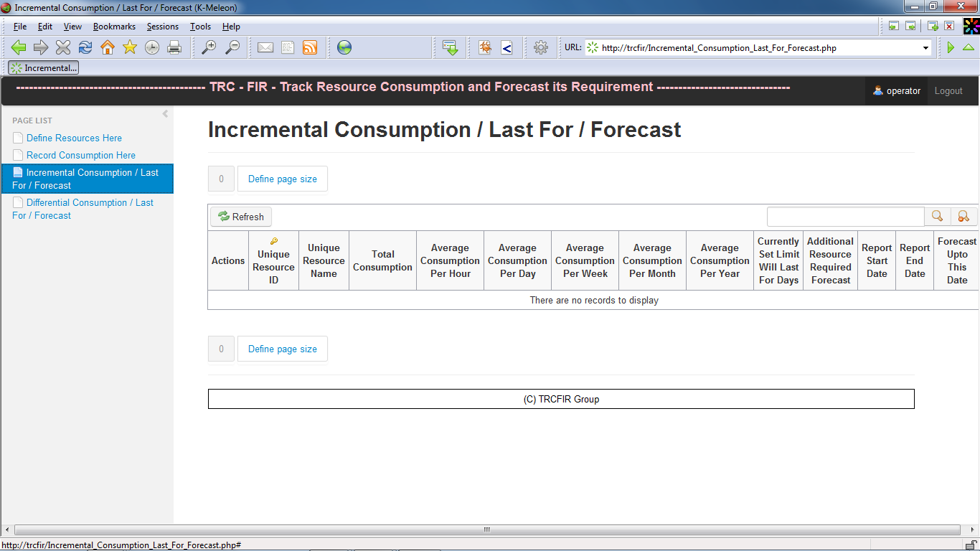
Task: Click the Reload page icon
Action: point(85,47)
